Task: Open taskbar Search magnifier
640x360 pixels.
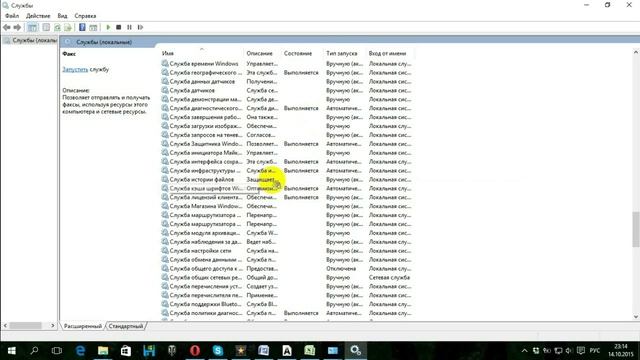Action: tap(34, 351)
